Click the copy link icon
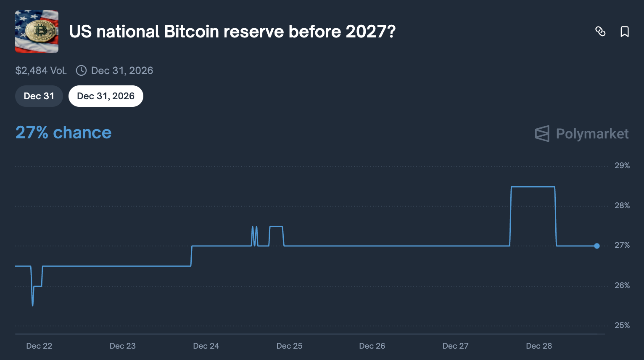Viewport: 644px width, 360px height. tap(601, 32)
